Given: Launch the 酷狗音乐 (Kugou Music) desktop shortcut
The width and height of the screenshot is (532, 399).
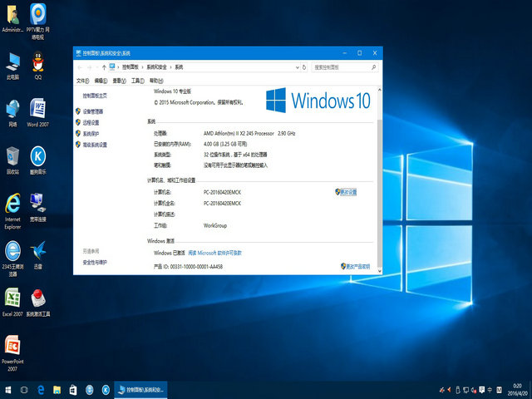Looking at the screenshot, I should (x=38, y=160).
